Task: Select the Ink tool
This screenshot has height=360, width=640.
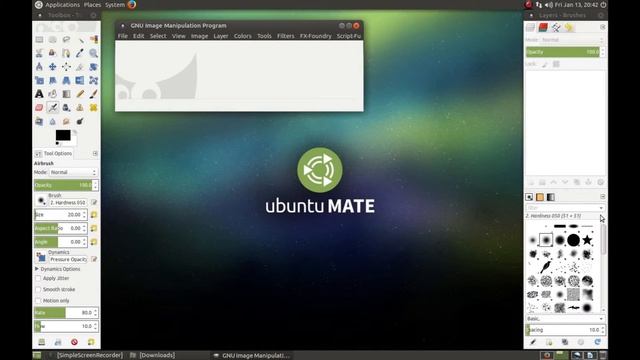Action: point(66,107)
